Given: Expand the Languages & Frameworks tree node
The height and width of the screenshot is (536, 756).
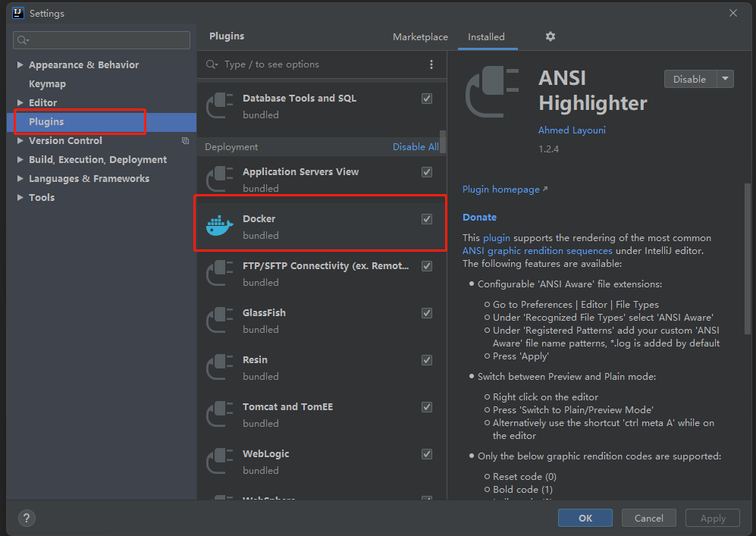Looking at the screenshot, I should [x=20, y=179].
